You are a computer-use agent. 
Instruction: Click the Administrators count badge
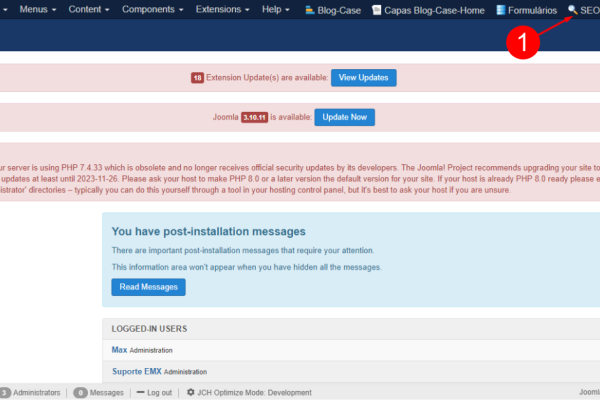pyautogui.click(x=4, y=393)
